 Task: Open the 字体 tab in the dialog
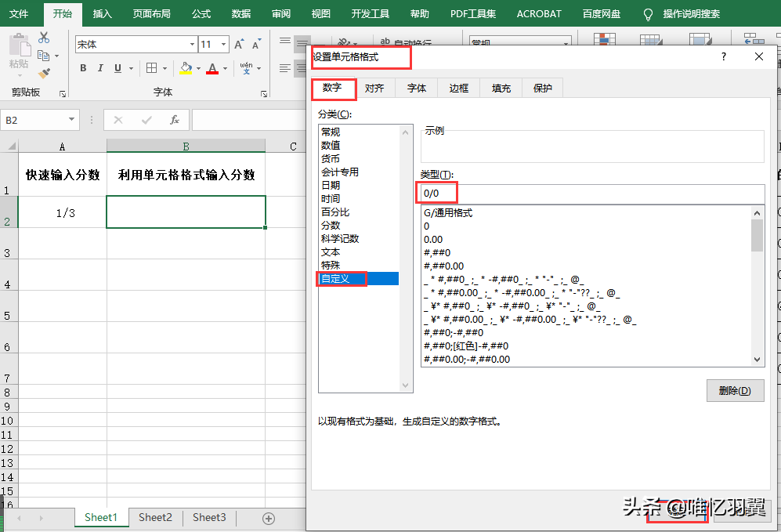tap(417, 89)
